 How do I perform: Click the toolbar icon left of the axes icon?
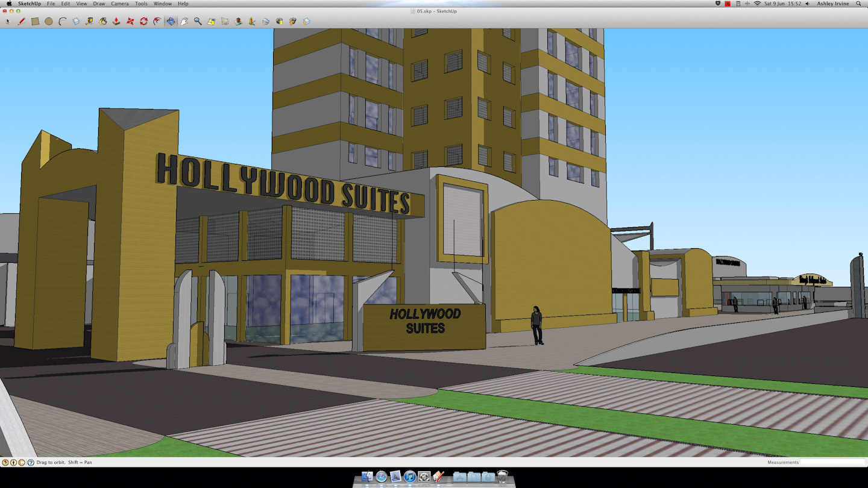(239, 21)
